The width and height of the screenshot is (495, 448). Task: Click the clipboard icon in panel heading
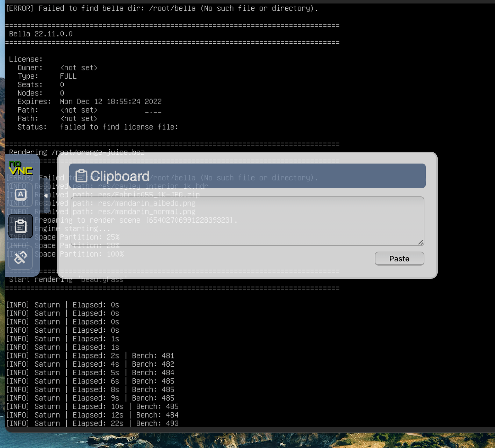pyautogui.click(x=81, y=176)
